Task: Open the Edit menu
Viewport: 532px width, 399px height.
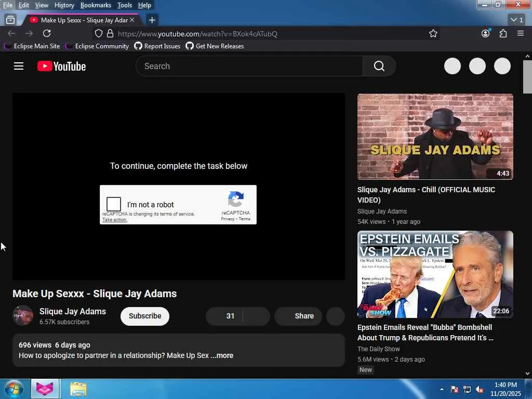Action: coord(24,5)
